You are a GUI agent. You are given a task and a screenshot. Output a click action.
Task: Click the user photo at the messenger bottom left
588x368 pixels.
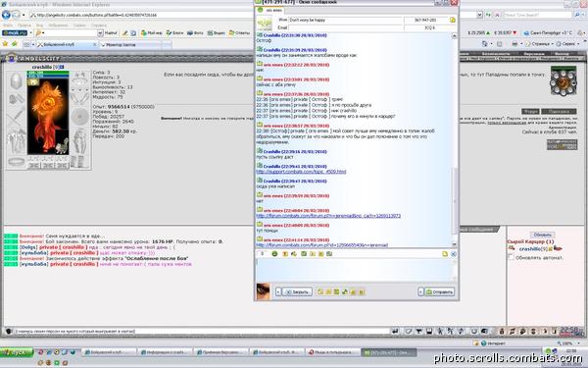(x=264, y=291)
